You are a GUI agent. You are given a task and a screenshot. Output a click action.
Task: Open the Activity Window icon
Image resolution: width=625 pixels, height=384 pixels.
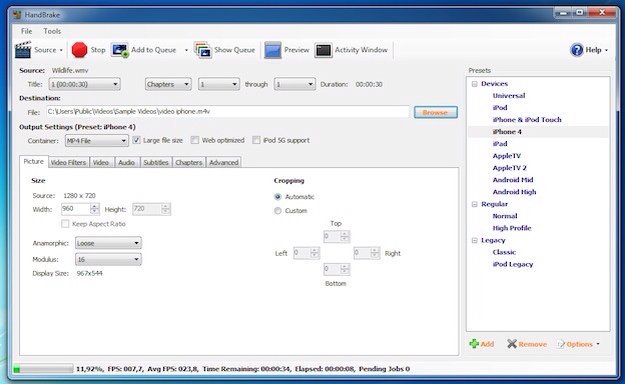323,51
